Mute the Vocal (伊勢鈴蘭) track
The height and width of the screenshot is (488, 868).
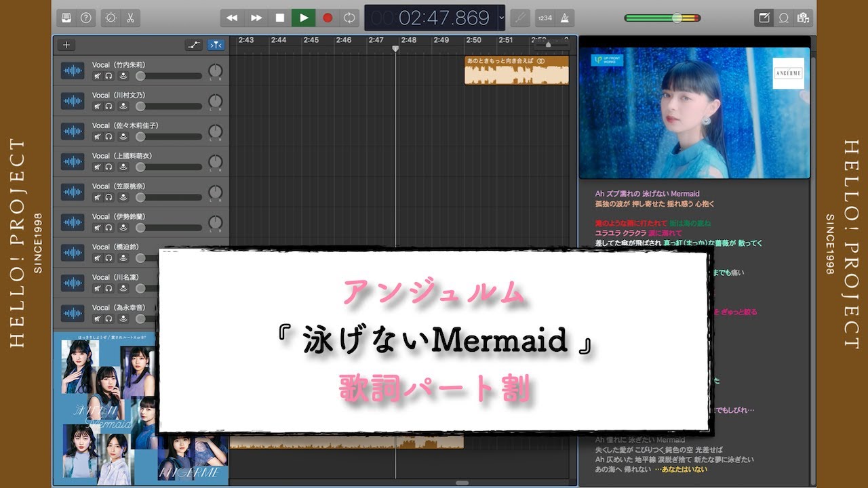[x=98, y=228]
